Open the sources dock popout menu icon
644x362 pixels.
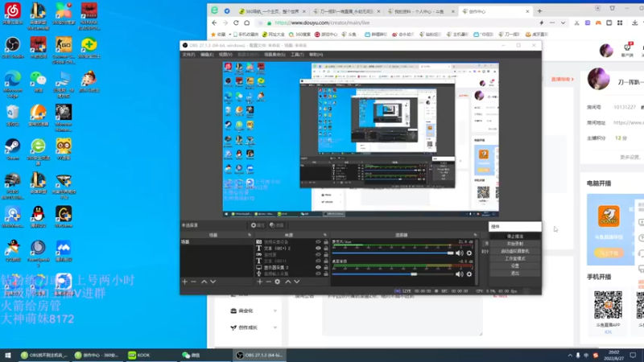[x=325, y=235]
